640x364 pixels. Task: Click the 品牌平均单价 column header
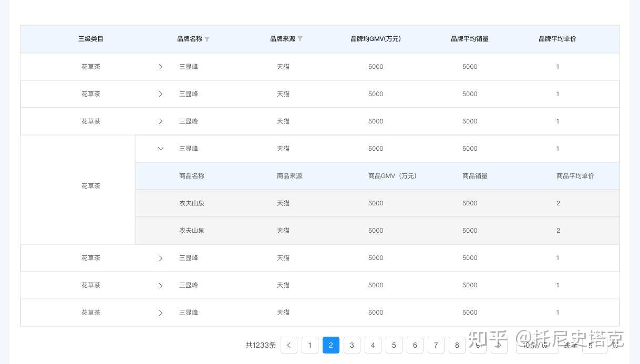pos(558,39)
